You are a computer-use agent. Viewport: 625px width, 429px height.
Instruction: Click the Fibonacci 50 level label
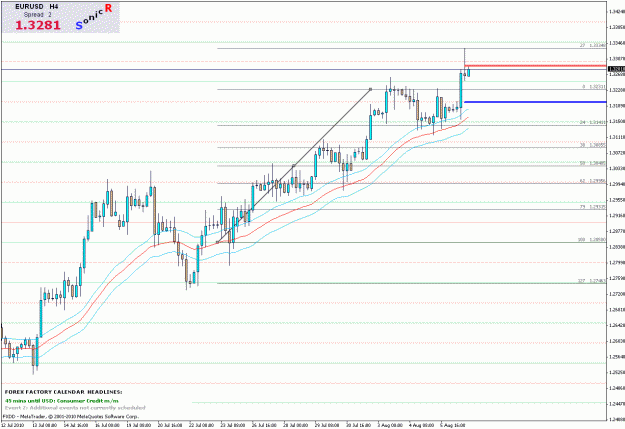coord(593,163)
